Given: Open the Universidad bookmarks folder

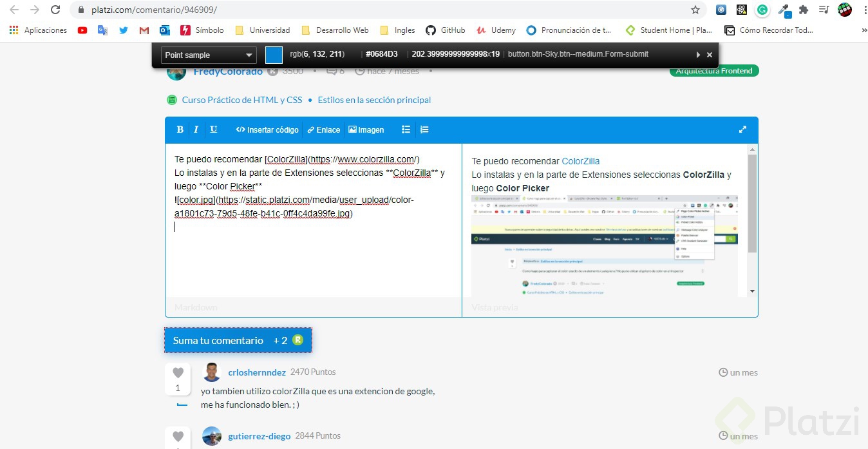Looking at the screenshot, I should pyautogui.click(x=262, y=30).
